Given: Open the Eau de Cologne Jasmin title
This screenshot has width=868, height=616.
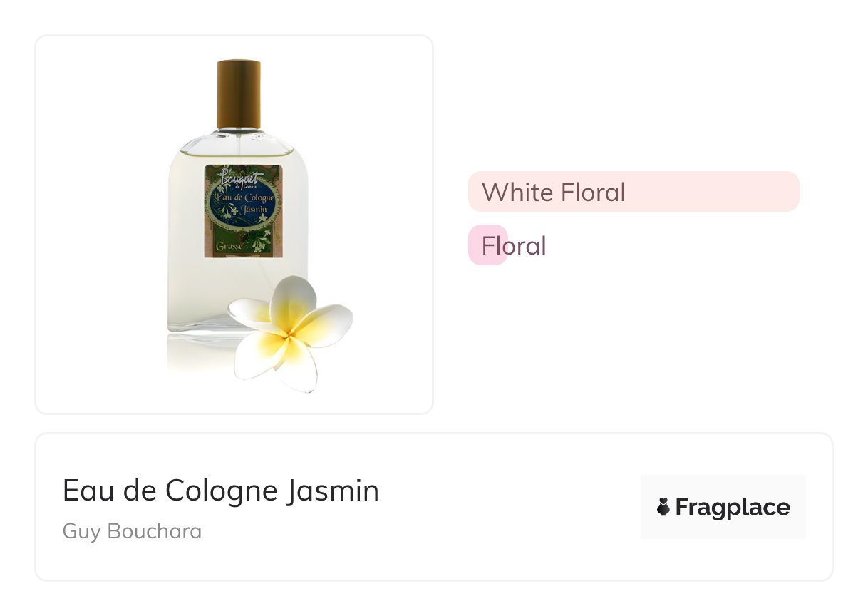Looking at the screenshot, I should [221, 491].
